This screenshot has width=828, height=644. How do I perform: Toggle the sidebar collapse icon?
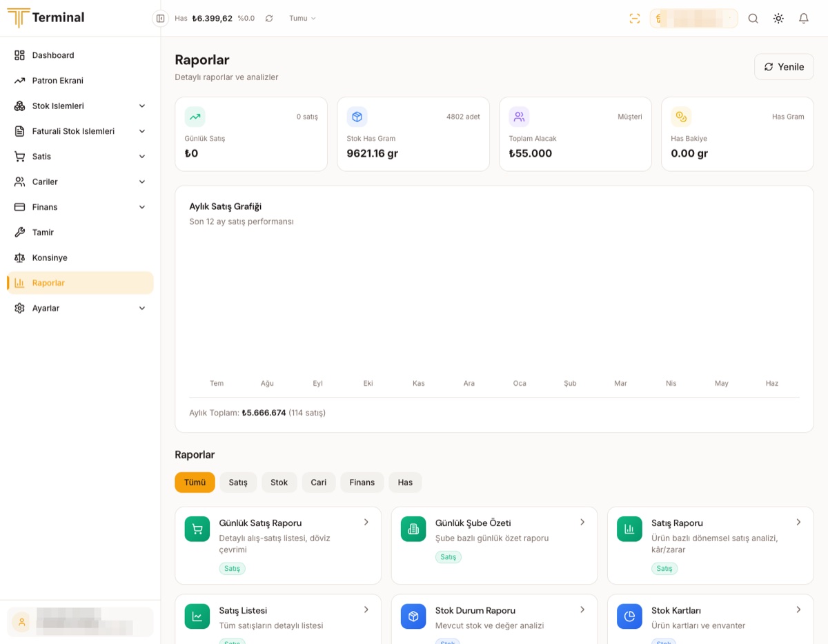[160, 19]
